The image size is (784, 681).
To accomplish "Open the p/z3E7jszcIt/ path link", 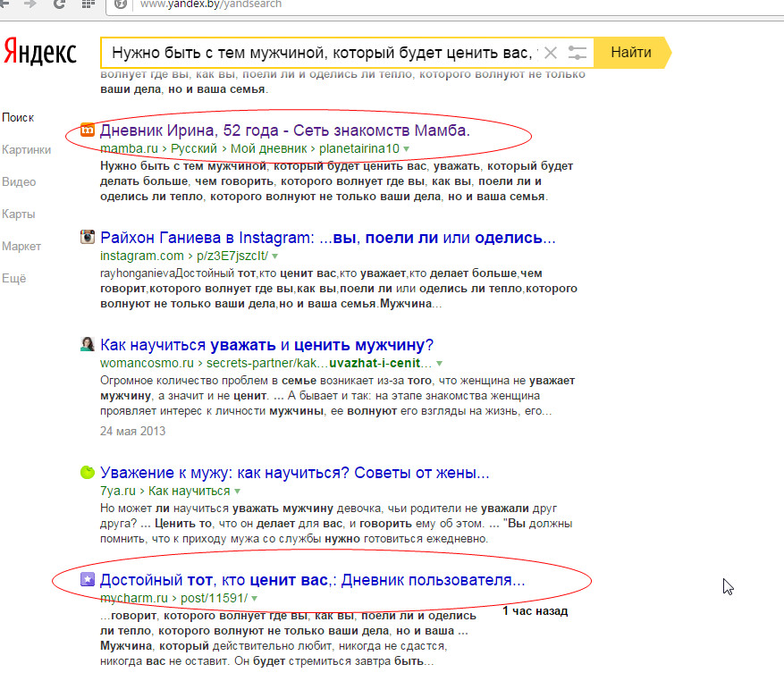I will click(x=232, y=256).
